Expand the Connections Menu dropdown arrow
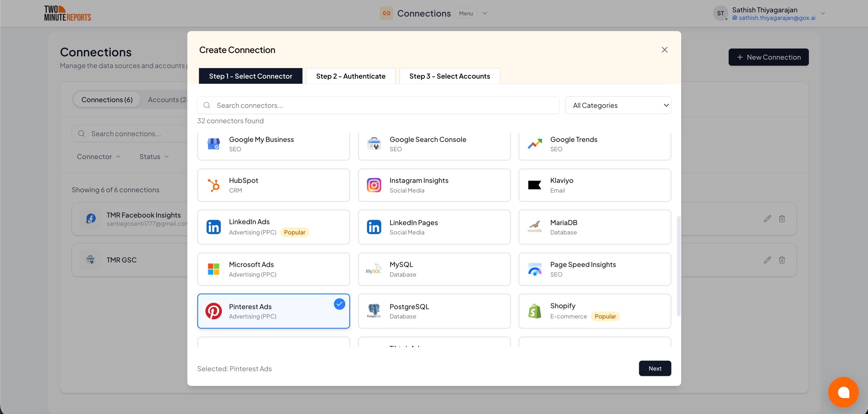 pos(485,14)
